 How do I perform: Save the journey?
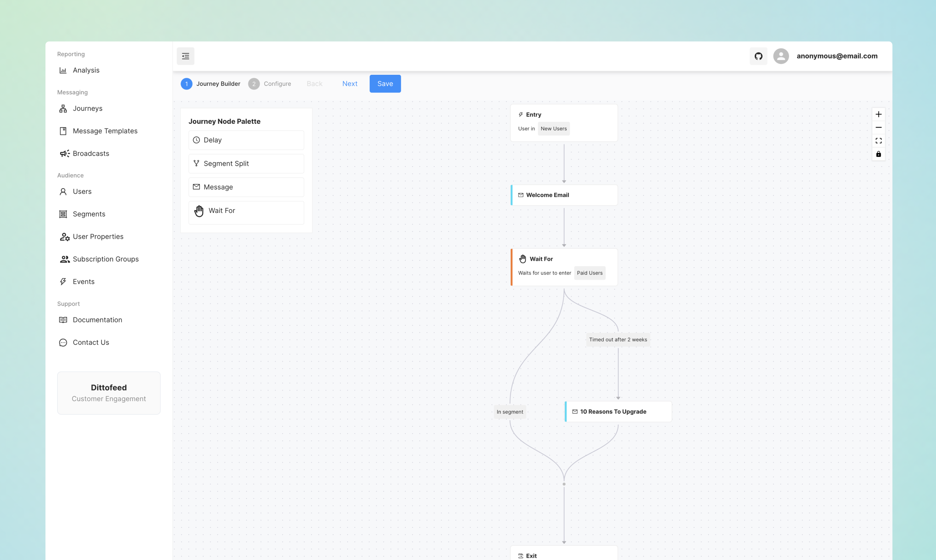coord(385,84)
